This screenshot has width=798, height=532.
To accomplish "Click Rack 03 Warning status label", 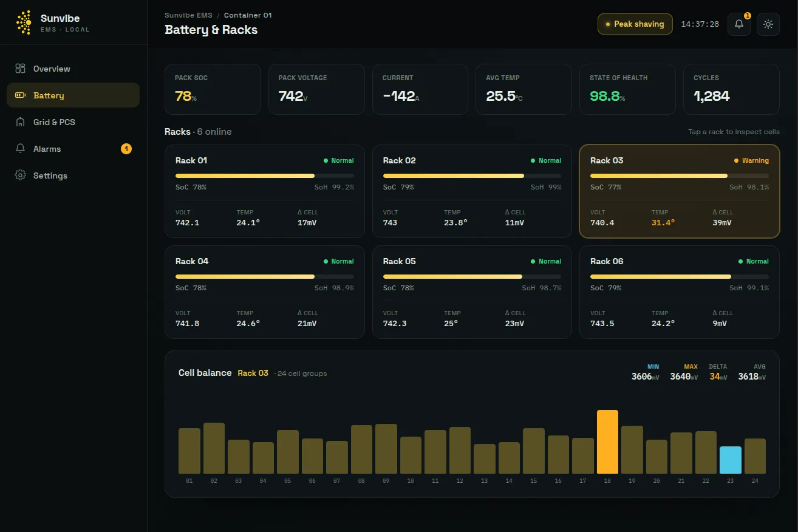I will [751, 161].
